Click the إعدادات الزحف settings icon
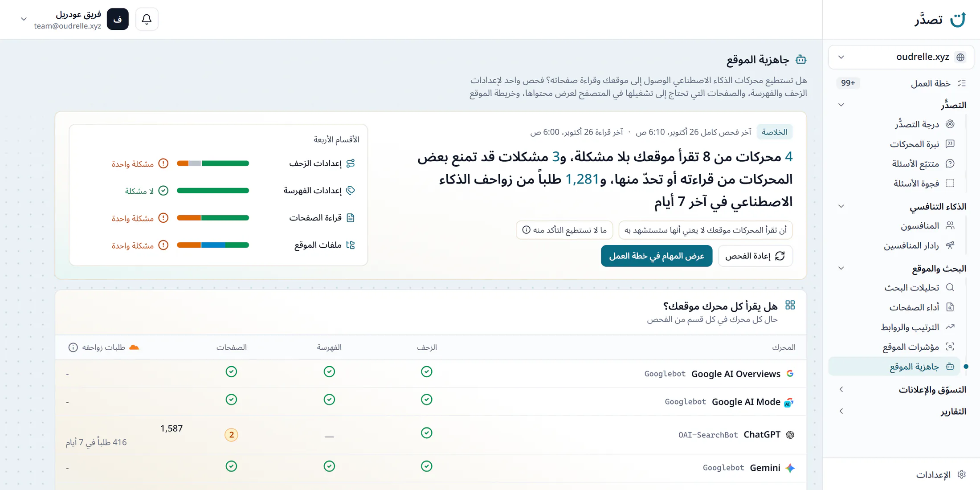 click(351, 163)
